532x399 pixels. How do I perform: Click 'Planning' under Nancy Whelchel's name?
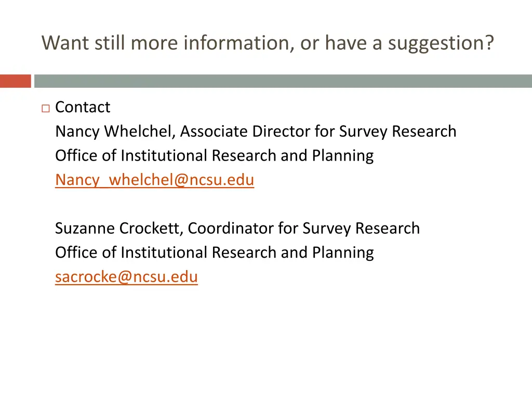coord(343,156)
